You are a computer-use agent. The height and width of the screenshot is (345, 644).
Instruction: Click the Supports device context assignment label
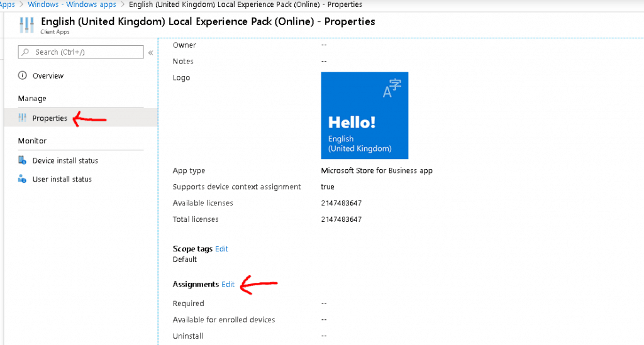pos(236,187)
